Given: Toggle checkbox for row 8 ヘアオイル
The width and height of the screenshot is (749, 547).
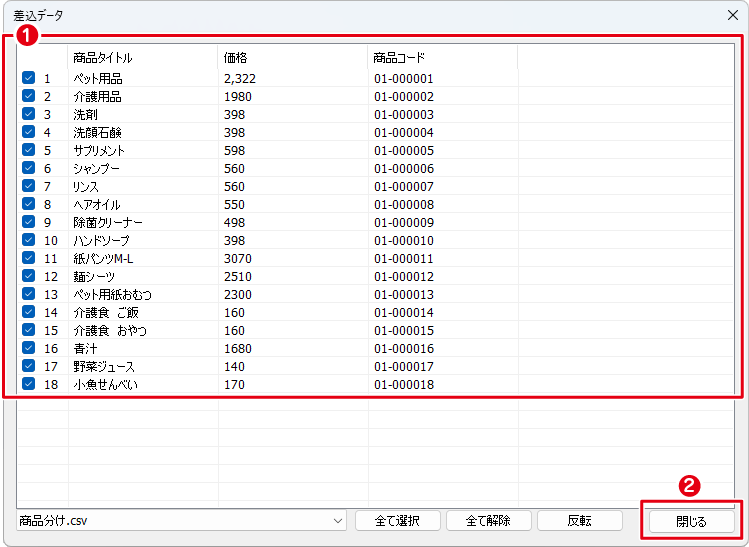Looking at the screenshot, I should pos(28,204).
